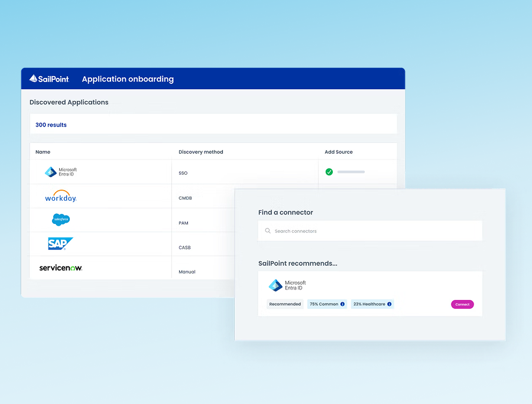Select the Manual discovery method cell
Viewport: 532px width, 404px height.
pyautogui.click(x=187, y=272)
